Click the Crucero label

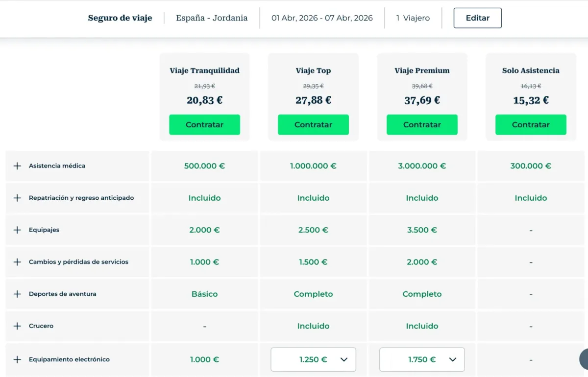[41, 326]
